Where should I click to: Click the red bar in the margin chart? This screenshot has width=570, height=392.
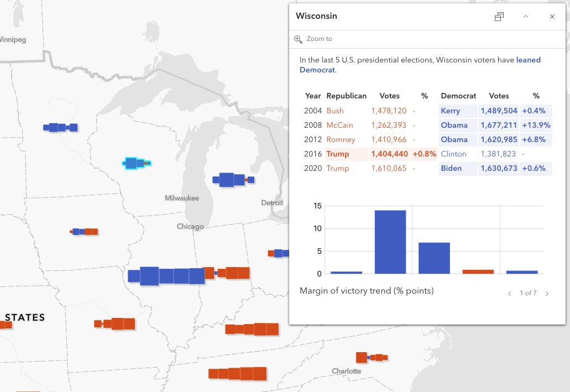478,271
